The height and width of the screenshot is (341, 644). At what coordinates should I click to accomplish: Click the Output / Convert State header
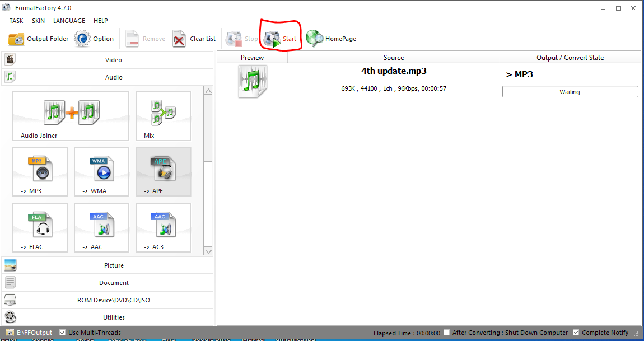pos(570,58)
